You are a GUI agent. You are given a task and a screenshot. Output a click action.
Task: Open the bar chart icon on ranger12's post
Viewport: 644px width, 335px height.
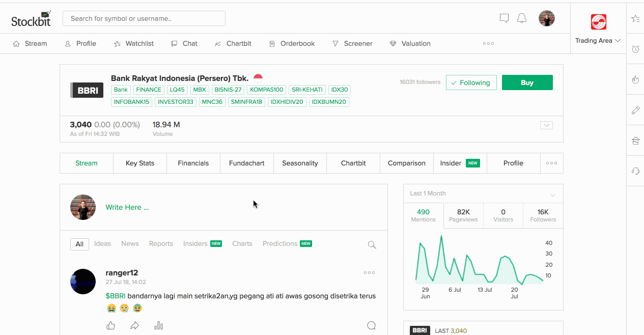tap(159, 325)
